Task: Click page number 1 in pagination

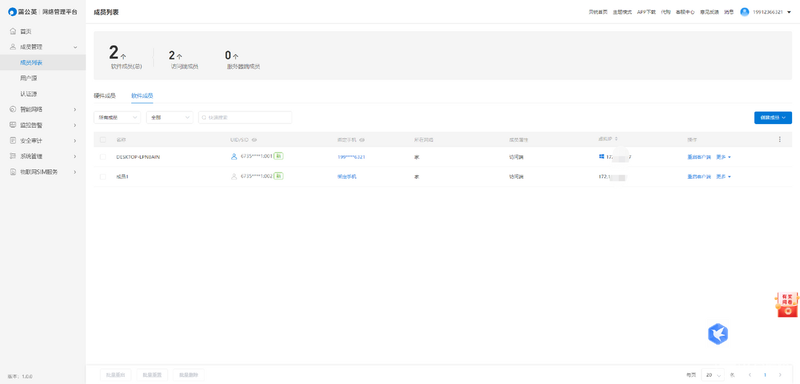Action: point(764,375)
